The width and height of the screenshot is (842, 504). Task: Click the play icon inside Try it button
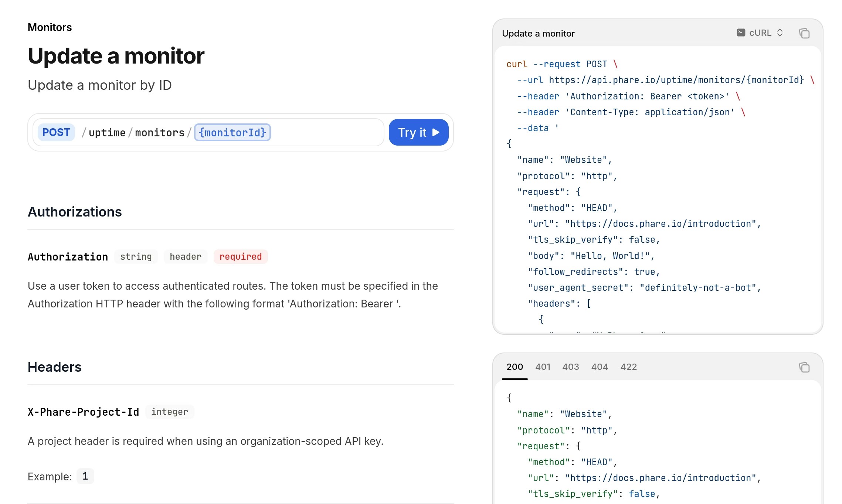pos(436,132)
